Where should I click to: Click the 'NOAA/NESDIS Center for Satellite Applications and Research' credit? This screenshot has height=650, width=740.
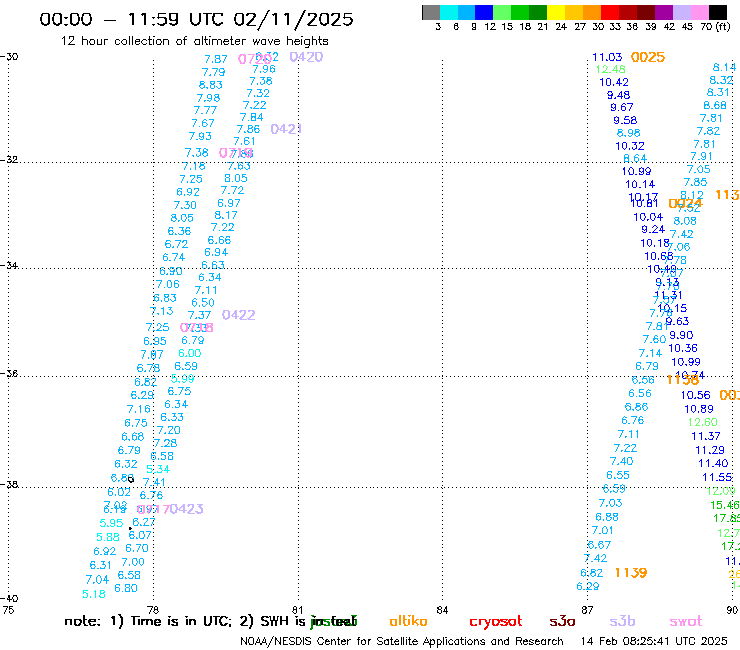coord(402,641)
